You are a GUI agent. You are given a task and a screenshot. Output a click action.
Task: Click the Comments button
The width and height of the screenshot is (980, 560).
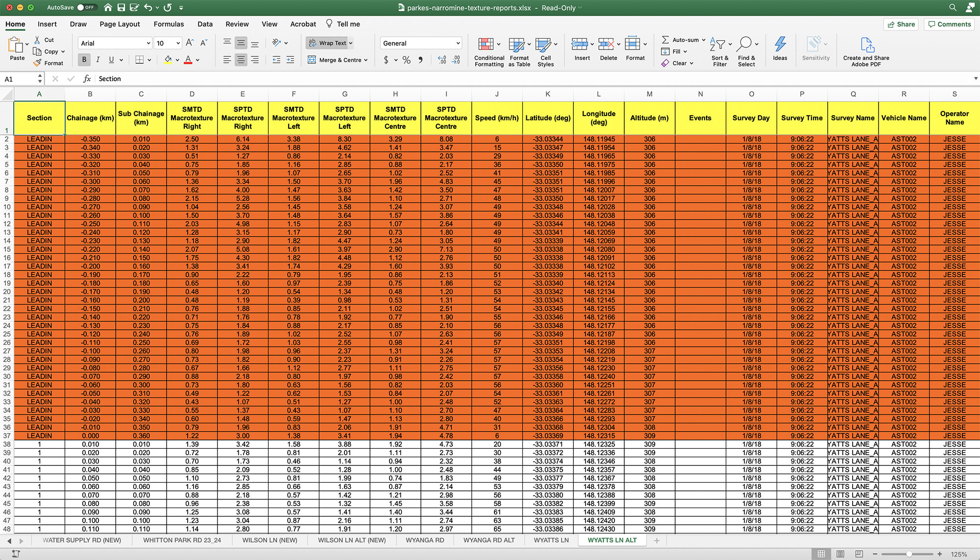pyautogui.click(x=949, y=24)
